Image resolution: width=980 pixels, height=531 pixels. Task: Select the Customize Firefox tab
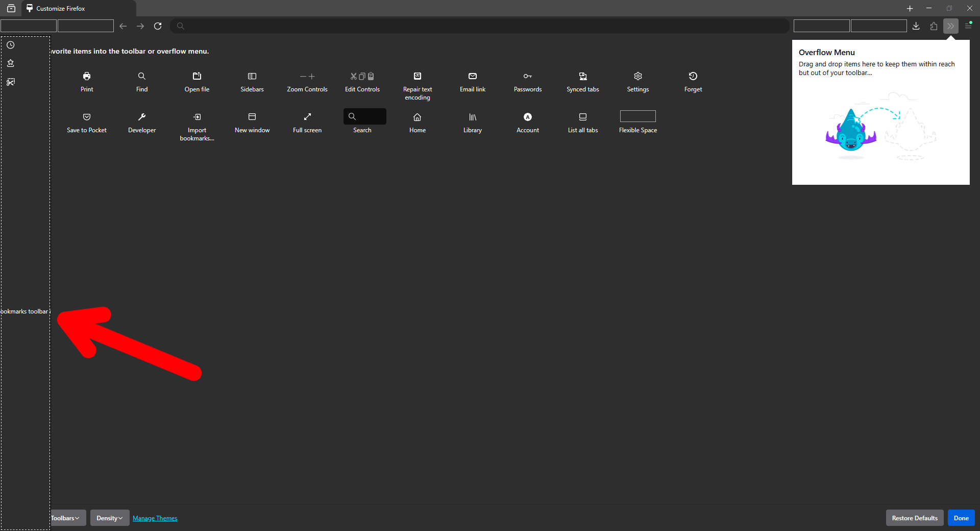79,9
